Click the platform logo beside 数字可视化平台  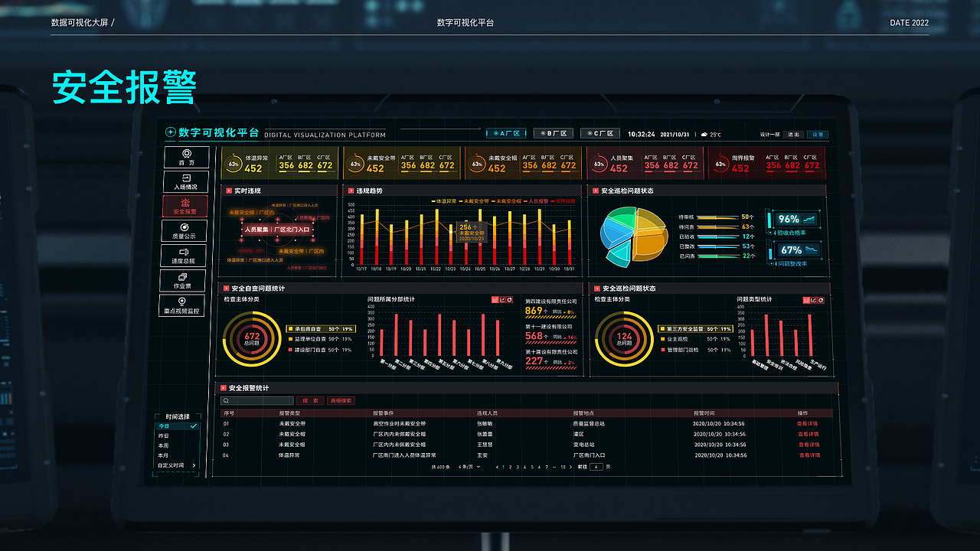point(170,133)
